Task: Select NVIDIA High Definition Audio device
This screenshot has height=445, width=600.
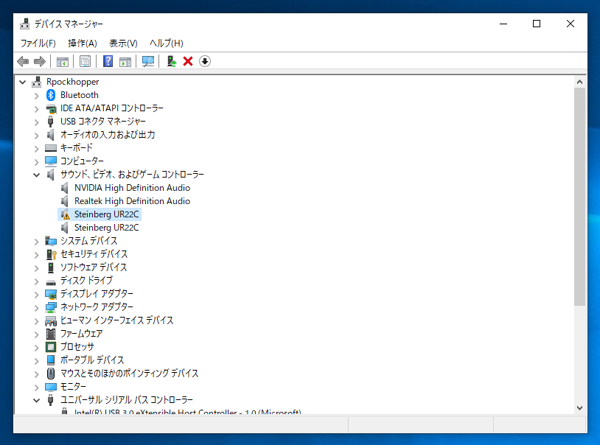Action: pos(132,188)
